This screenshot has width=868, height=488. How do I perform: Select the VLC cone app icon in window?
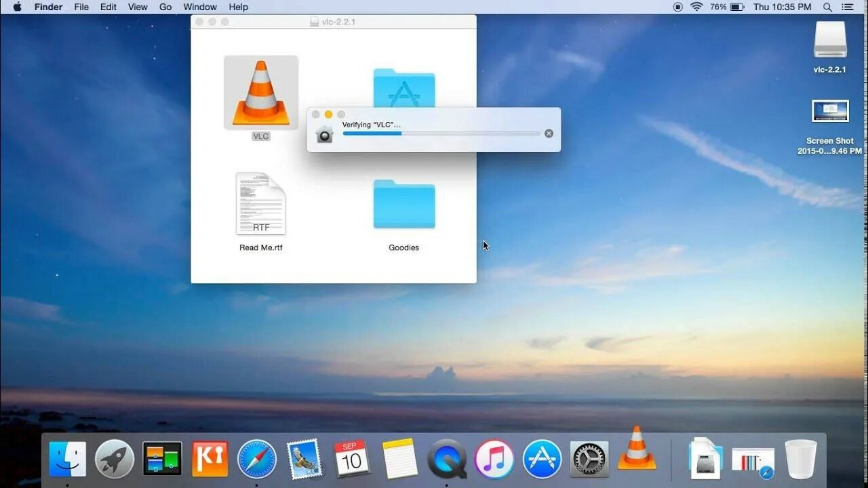[261, 93]
